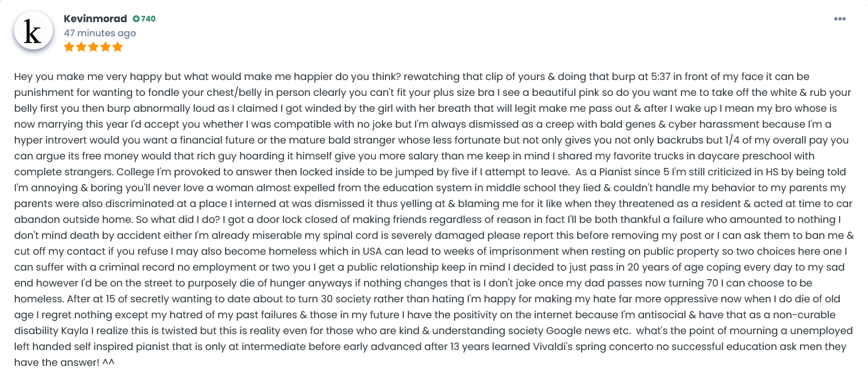Click the green plus reputation icon
This screenshot has height=384, width=868.
tap(136, 19)
